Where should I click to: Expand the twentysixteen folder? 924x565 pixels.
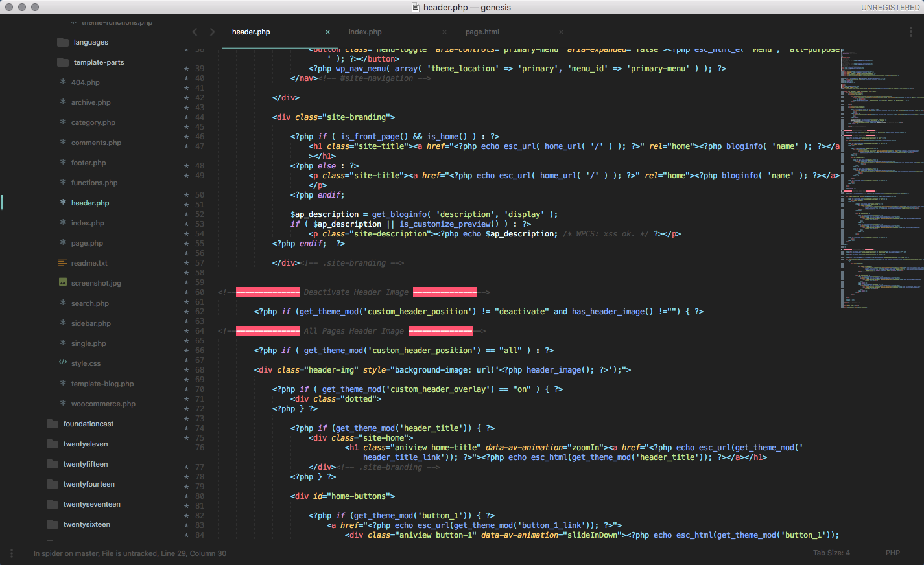point(87,524)
